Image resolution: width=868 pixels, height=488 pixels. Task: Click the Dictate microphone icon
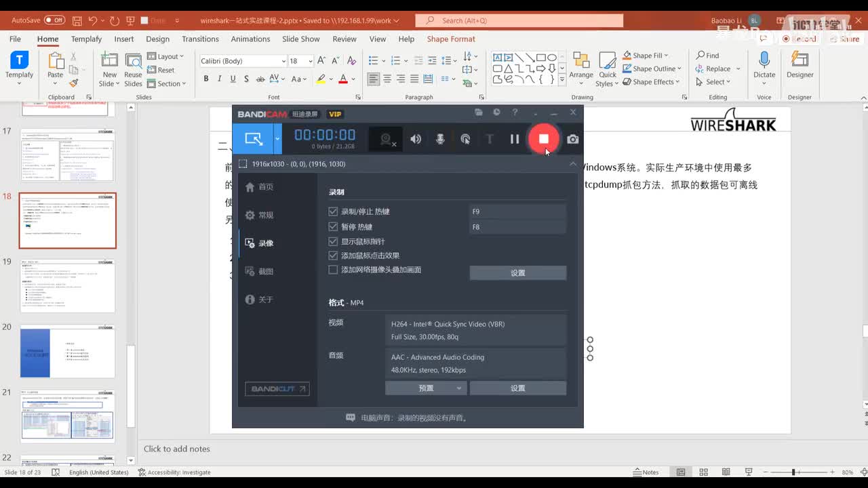764,66
